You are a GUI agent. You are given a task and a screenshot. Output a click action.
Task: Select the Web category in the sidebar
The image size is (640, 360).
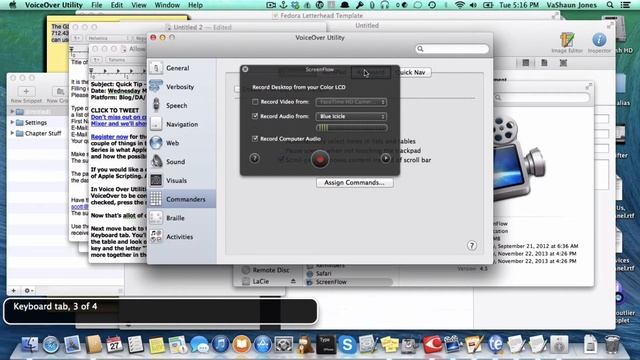tap(181, 143)
